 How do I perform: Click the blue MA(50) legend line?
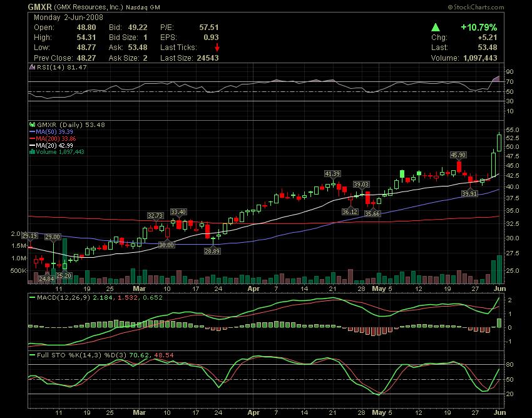pyautogui.click(x=33, y=132)
